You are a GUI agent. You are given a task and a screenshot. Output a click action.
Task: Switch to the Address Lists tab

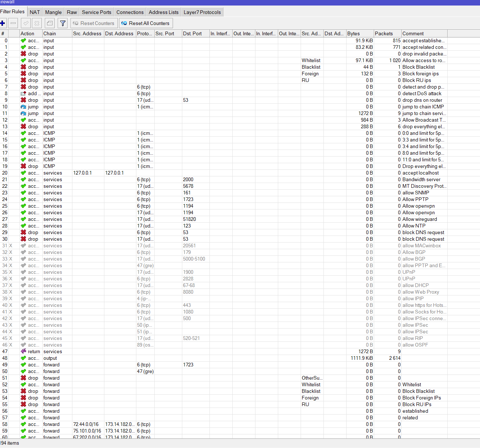pyautogui.click(x=164, y=12)
